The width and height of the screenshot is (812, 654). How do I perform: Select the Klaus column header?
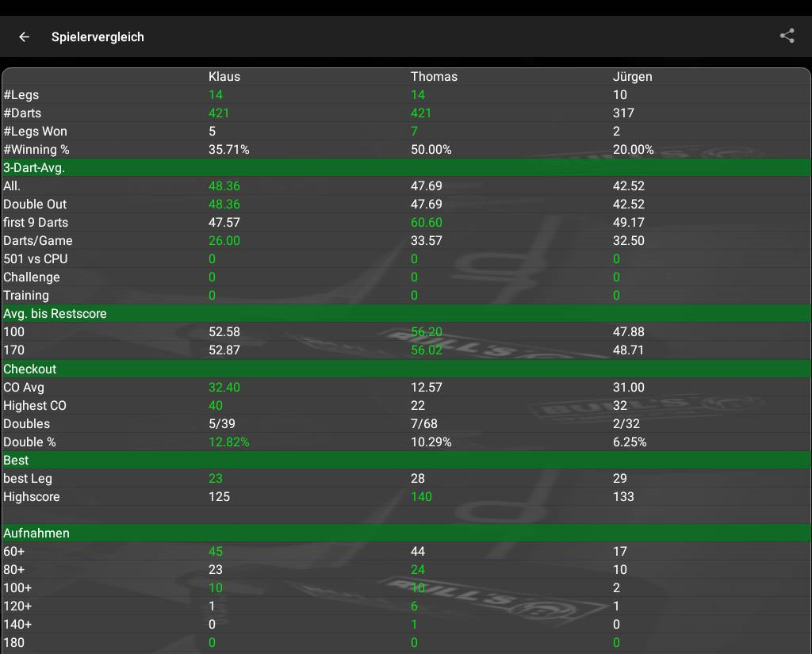[224, 77]
